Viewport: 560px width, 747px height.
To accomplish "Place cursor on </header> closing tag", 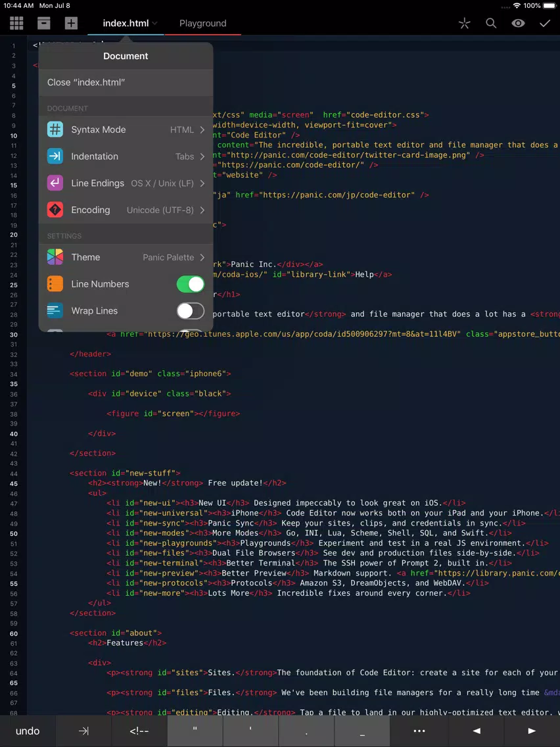I will point(91,354).
